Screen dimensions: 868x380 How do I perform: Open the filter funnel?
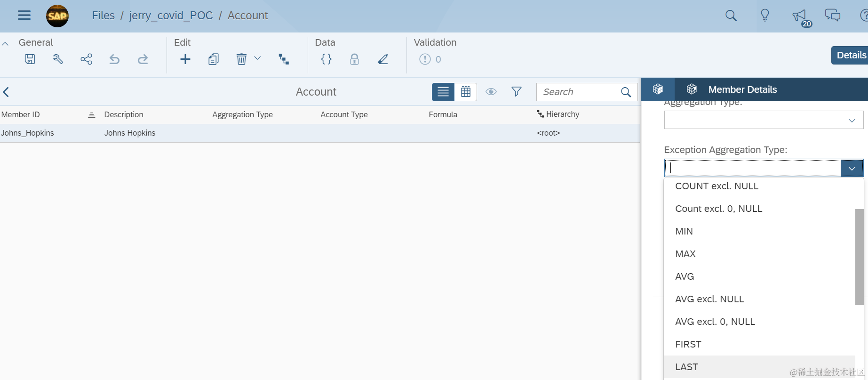[517, 91]
